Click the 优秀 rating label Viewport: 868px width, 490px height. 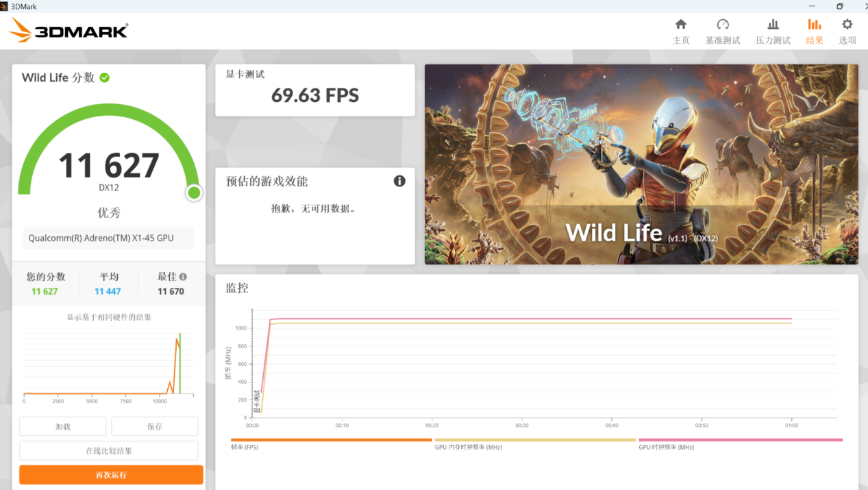point(109,212)
